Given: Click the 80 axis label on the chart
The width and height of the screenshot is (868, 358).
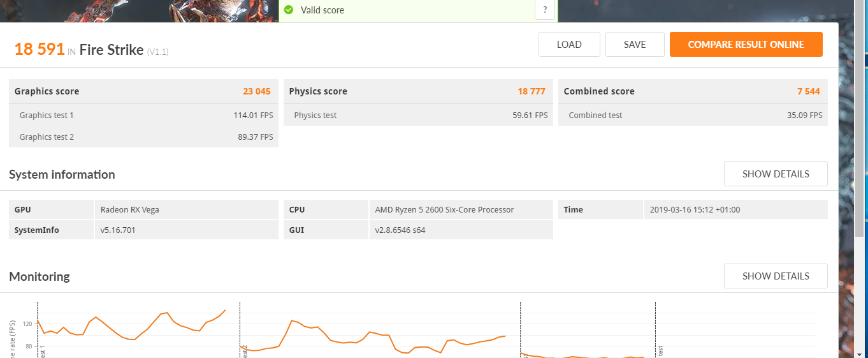Looking at the screenshot, I should (29, 347).
